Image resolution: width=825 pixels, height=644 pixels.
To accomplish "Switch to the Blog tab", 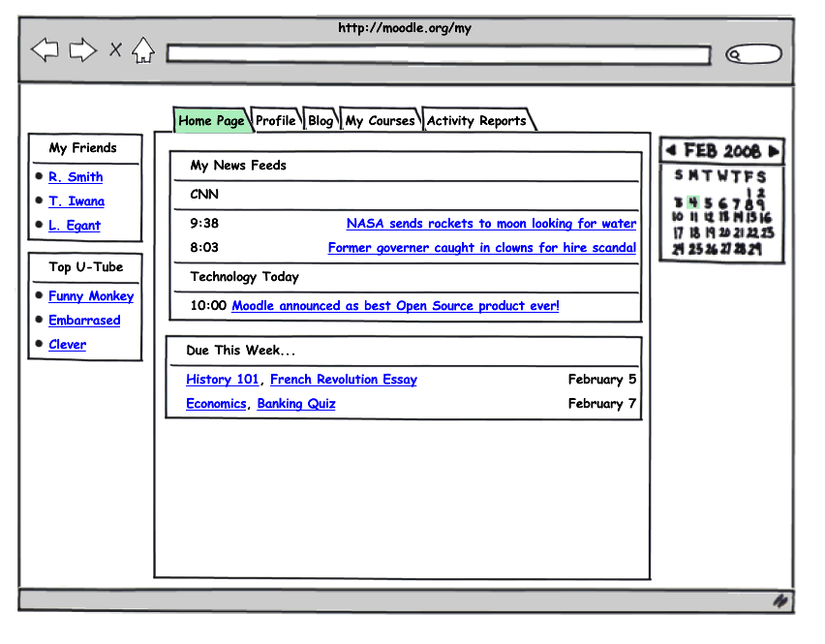I will [321, 120].
